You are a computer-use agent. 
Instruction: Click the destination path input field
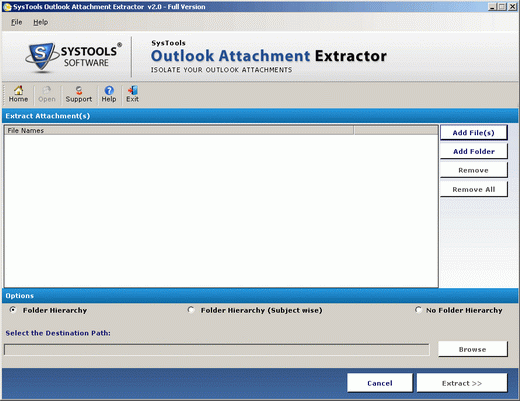tap(217, 350)
